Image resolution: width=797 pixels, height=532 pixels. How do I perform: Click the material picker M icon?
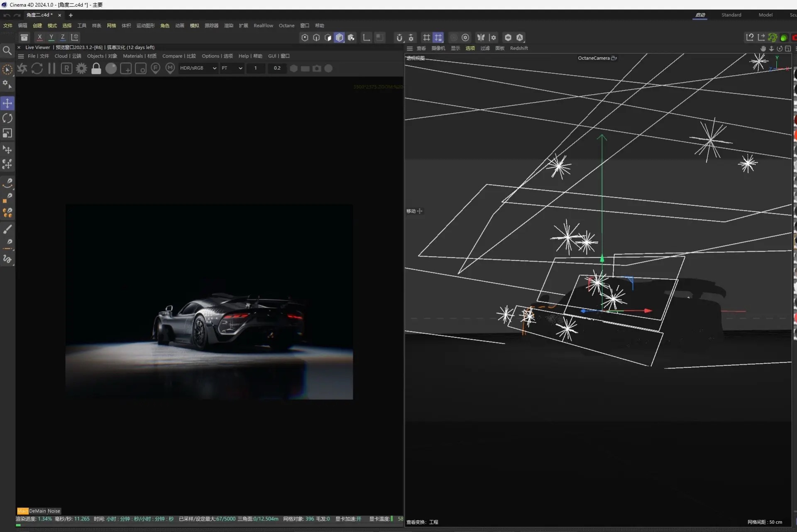coord(170,68)
